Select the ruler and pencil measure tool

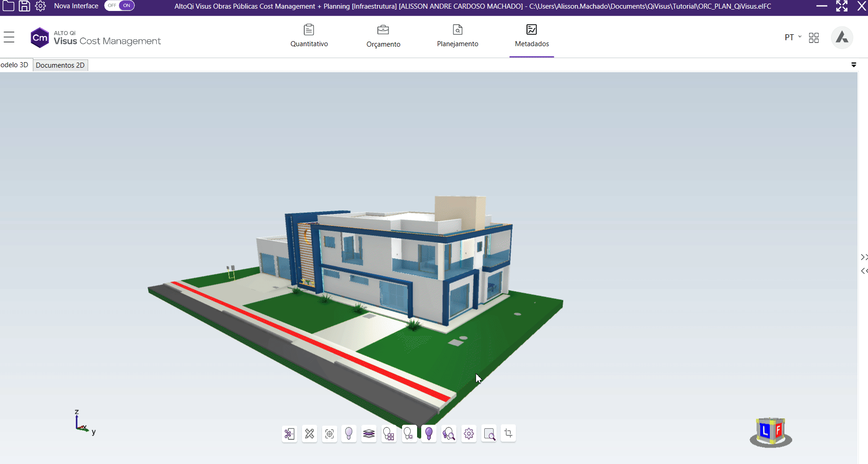click(x=309, y=433)
